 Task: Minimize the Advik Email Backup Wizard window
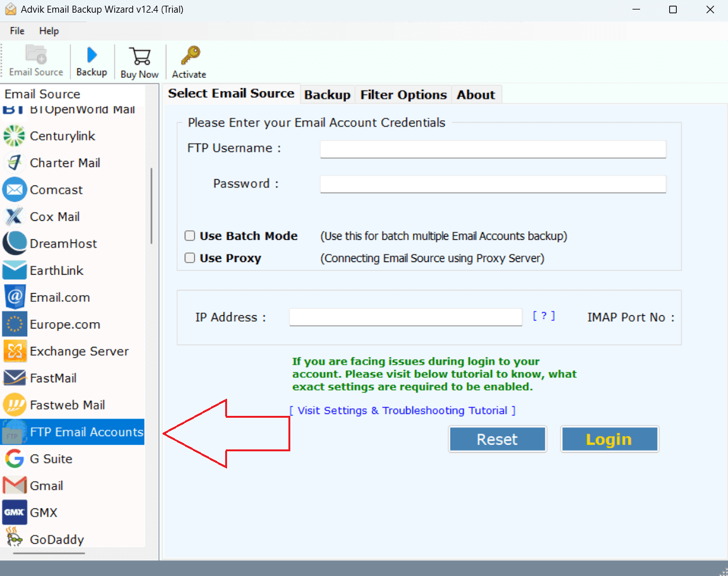click(x=636, y=9)
